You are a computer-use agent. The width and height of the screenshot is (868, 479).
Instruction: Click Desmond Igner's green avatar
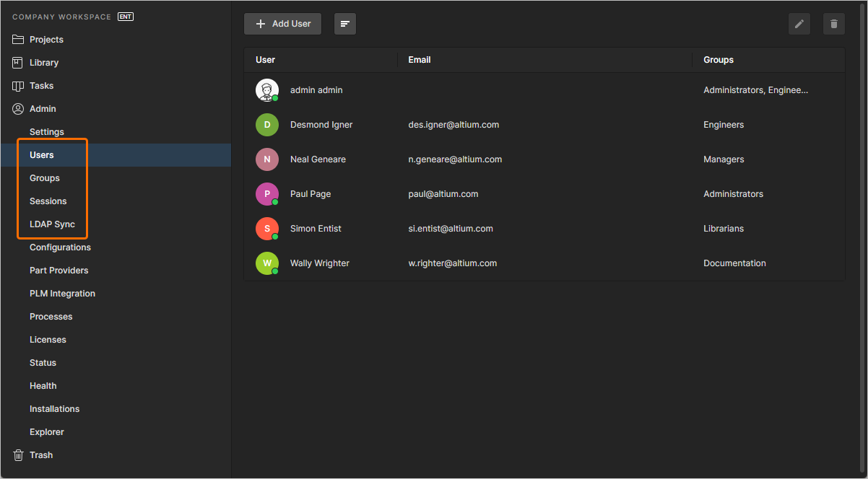(x=267, y=124)
